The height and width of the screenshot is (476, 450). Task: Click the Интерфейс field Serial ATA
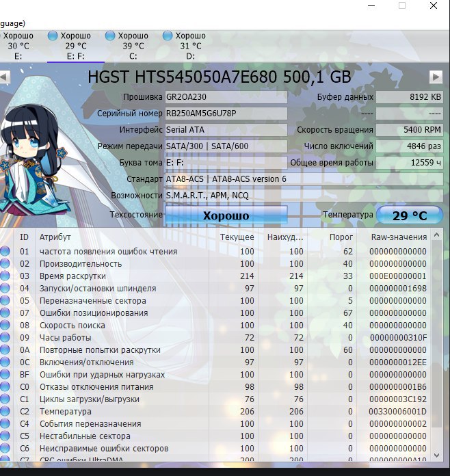(226, 130)
